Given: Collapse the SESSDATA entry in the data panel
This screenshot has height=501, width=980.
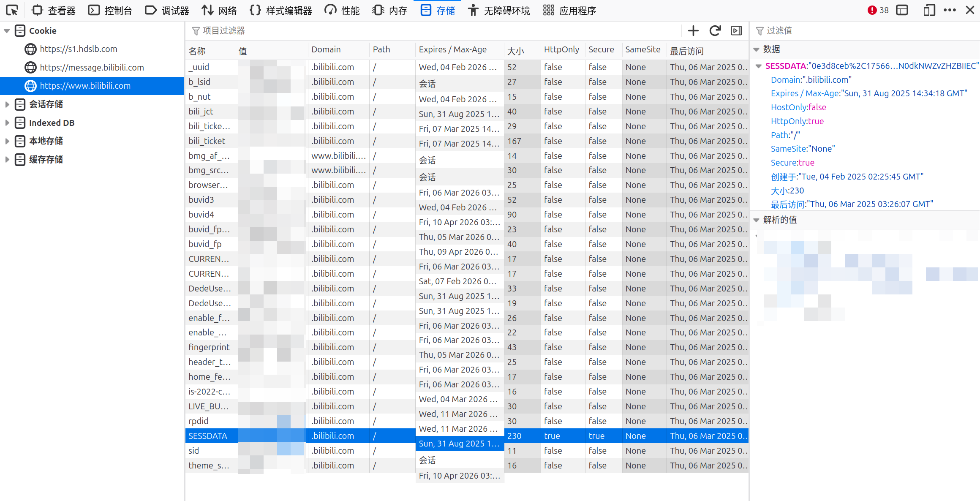Looking at the screenshot, I should coord(759,66).
